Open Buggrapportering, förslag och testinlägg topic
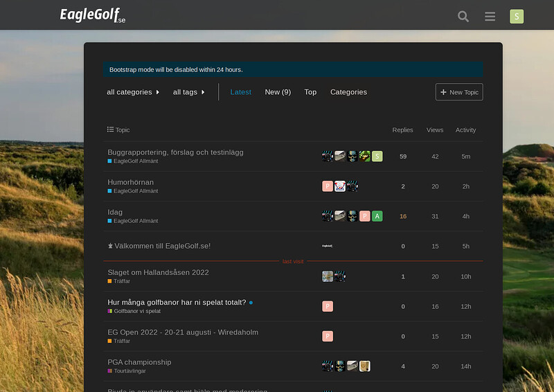This screenshot has width=554, height=392. coord(175,152)
